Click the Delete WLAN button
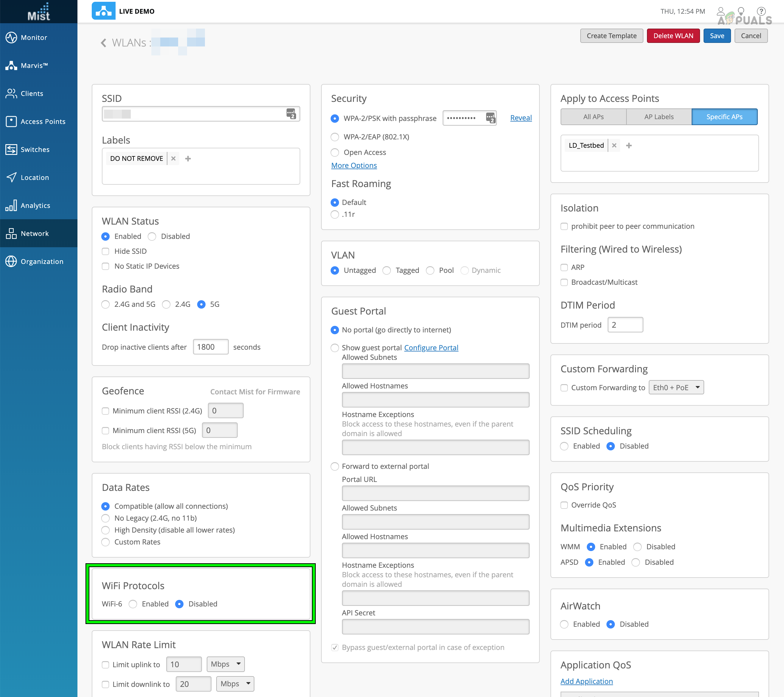This screenshot has width=784, height=697. pos(673,36)
